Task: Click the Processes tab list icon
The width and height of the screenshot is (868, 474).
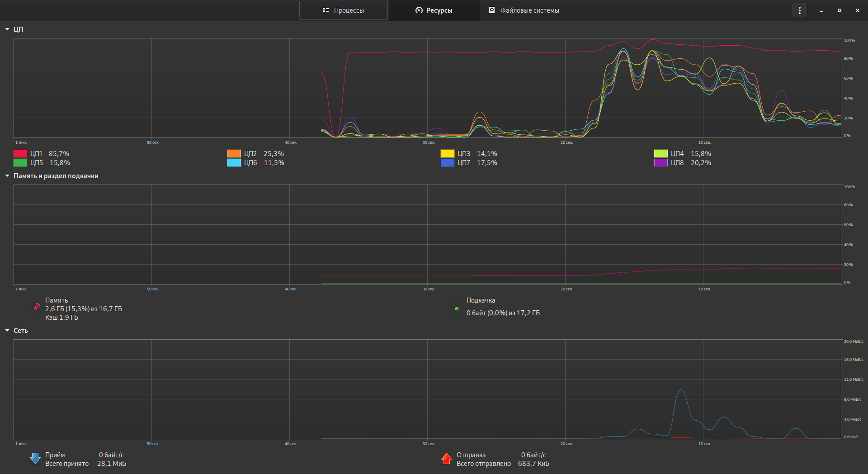Action: pos(325,10)
